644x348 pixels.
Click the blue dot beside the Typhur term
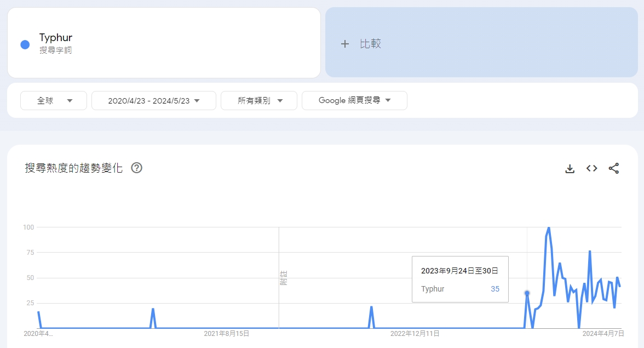pos(25,44)
